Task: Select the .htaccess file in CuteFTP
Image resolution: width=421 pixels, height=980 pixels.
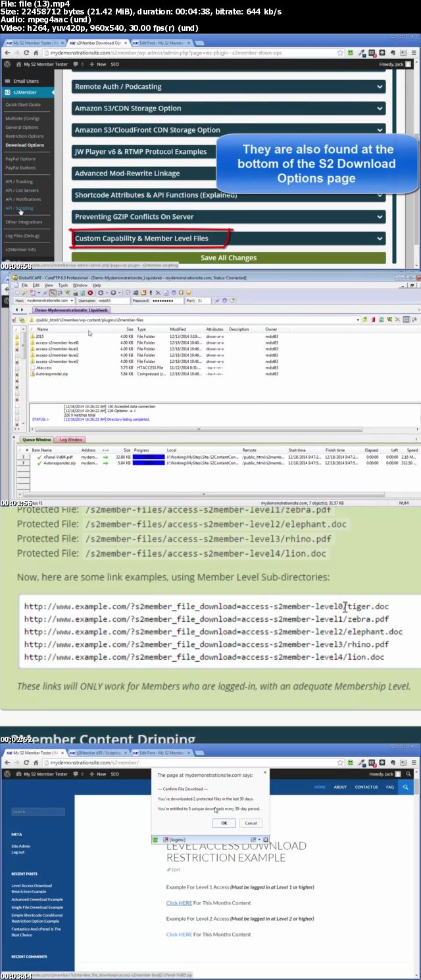Action: (43, 367)
